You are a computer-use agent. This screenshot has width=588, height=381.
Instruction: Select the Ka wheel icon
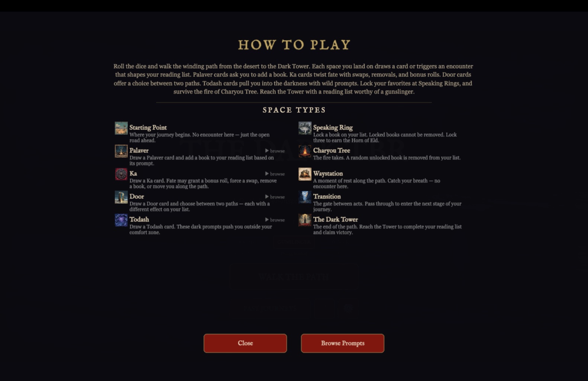[x=121, y=174]
